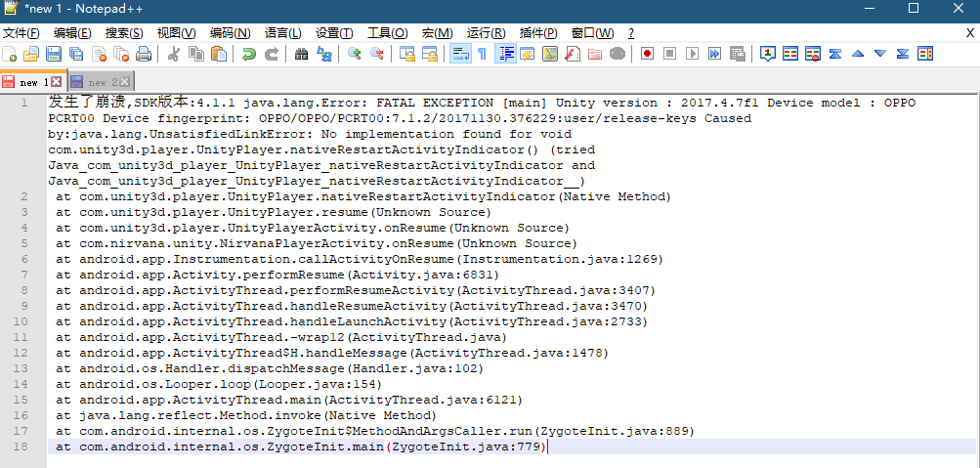
Task: Start macro recording with red dot
Action: pyautogui.click(x=647, y=55)
